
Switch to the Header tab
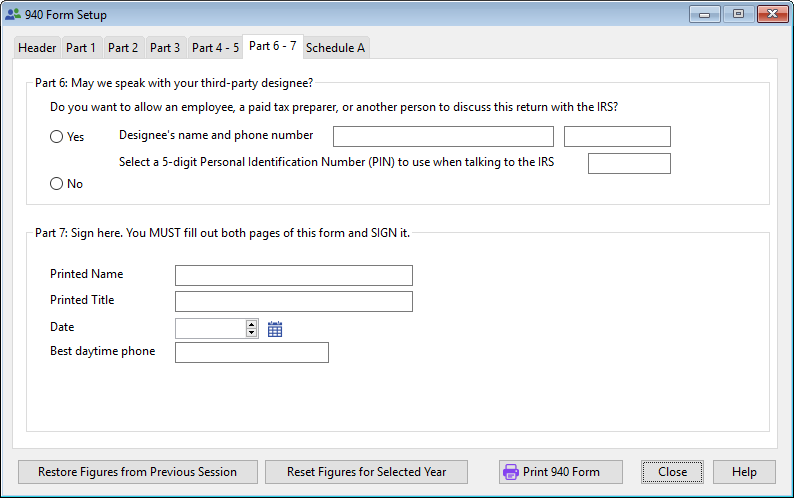pyautogui.click(x=37, y=48)
